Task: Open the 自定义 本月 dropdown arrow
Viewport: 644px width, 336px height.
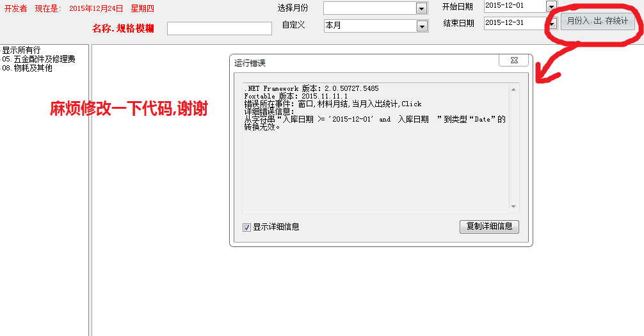Action: 421,26
